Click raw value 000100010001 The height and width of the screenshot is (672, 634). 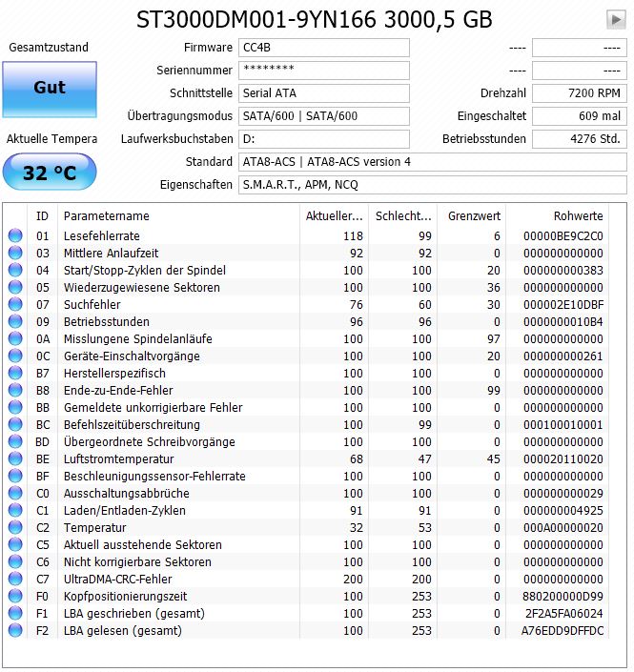562,425
